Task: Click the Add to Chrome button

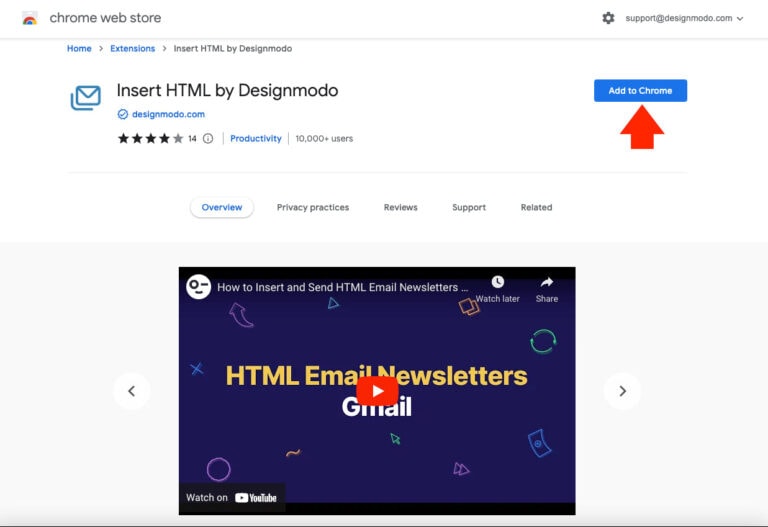Action: pos(640,91)
